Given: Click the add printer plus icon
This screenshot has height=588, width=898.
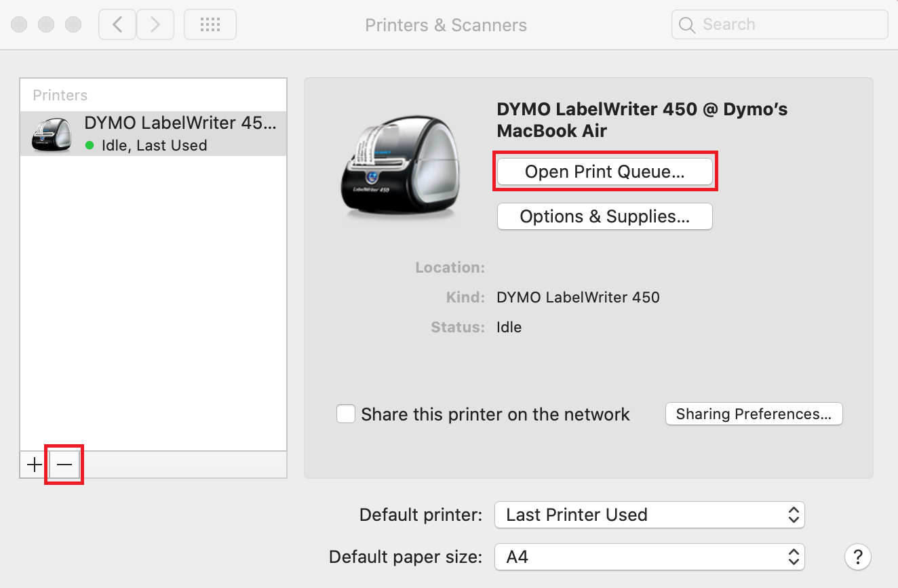Looking at the screenshot, I should point(33,464).
